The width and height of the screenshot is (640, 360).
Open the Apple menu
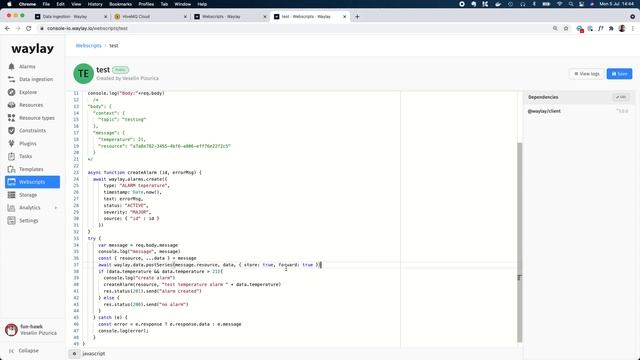click(x=9, y=4)
